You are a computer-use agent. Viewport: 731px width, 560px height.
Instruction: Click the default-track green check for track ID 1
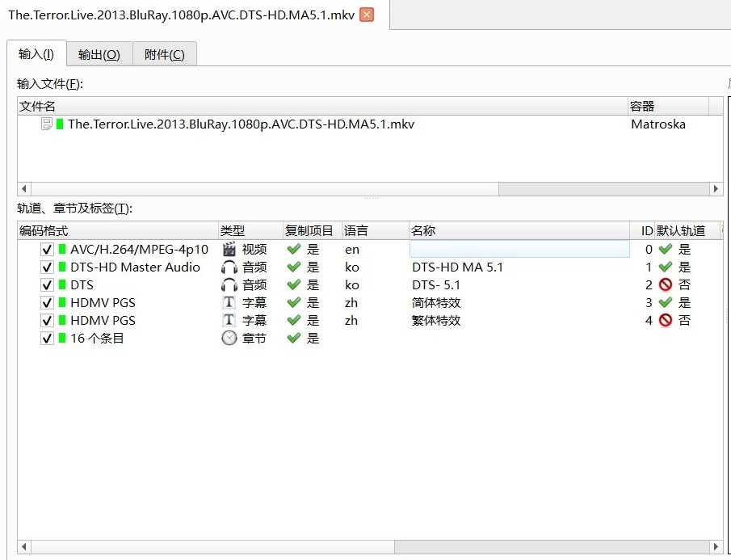[x=666, y=267]
